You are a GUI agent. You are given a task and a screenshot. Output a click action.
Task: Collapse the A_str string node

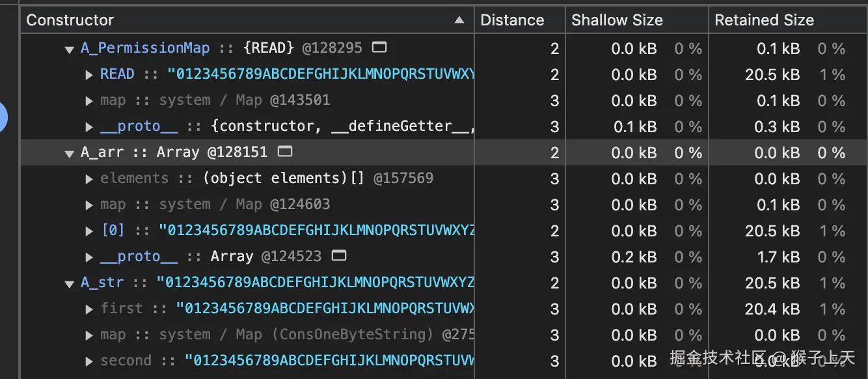coord(70,283)
